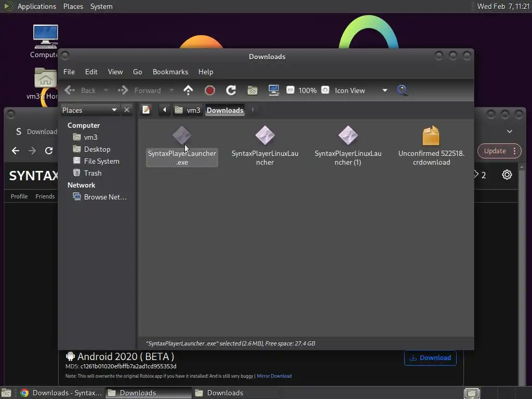Select the SyntaxPlayerLauncher.exe file
This screenshot has height=399, width=532.
[x=182, y=146]
